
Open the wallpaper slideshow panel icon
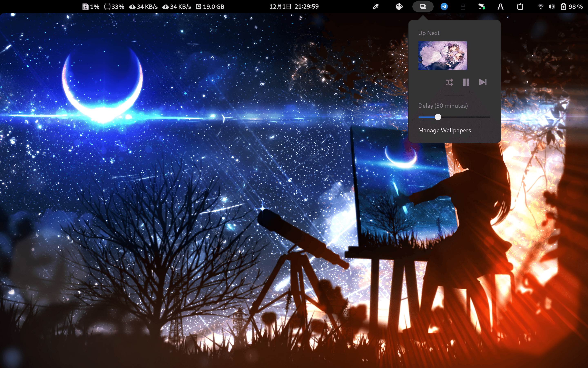(423, 7)
